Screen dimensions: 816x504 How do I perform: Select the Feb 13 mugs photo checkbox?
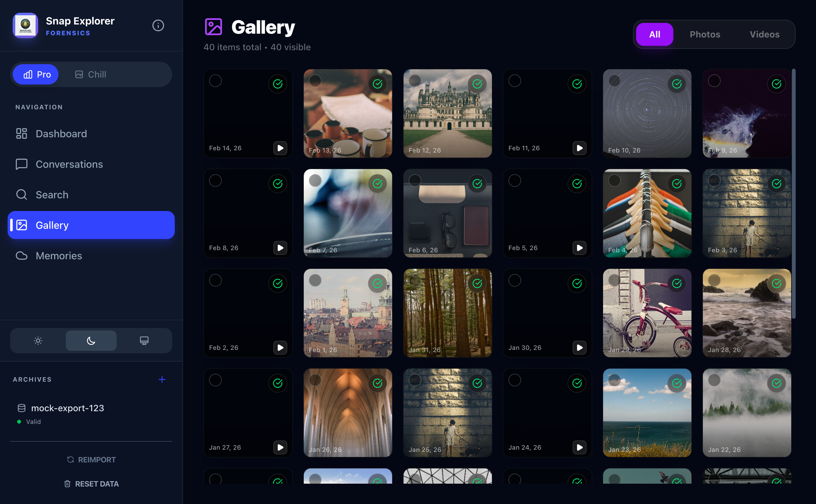click(315, 80)
